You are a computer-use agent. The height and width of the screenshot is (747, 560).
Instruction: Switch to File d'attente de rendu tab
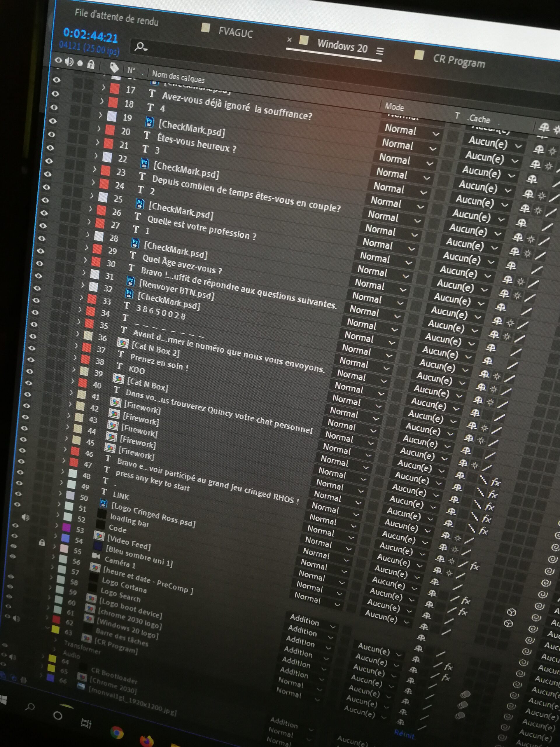(x=117, y=17)
